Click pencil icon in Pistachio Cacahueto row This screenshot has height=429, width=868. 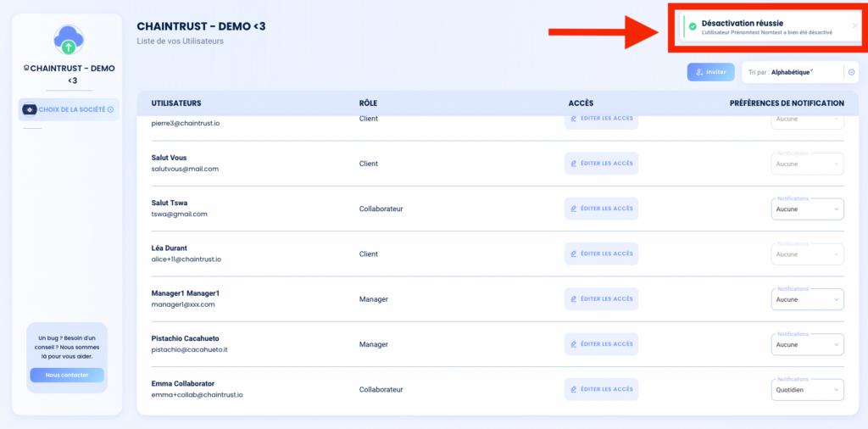click(x=574, y=344)
